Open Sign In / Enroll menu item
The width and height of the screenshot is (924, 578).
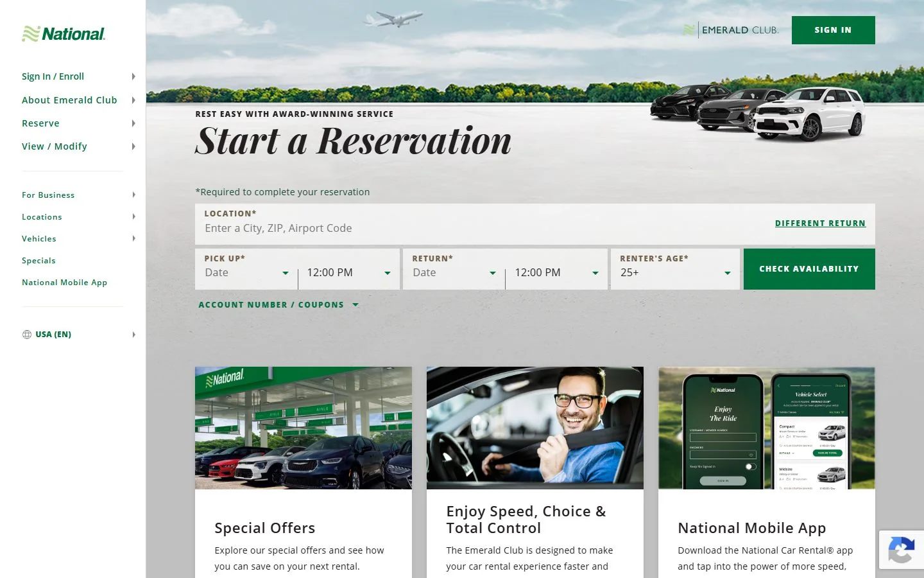pos(53,76)
